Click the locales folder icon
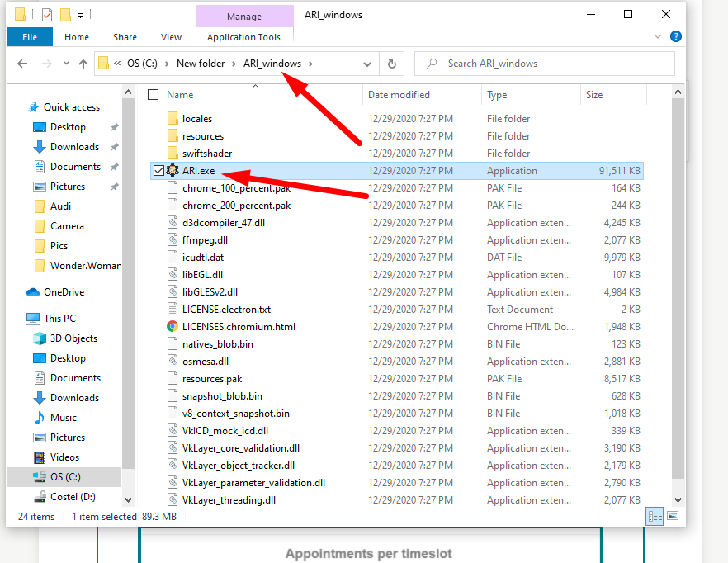 173,118
